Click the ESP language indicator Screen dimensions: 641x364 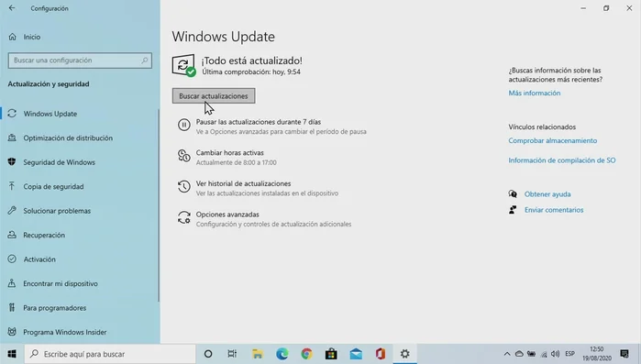pyautogui.click(x=569, y=354)
